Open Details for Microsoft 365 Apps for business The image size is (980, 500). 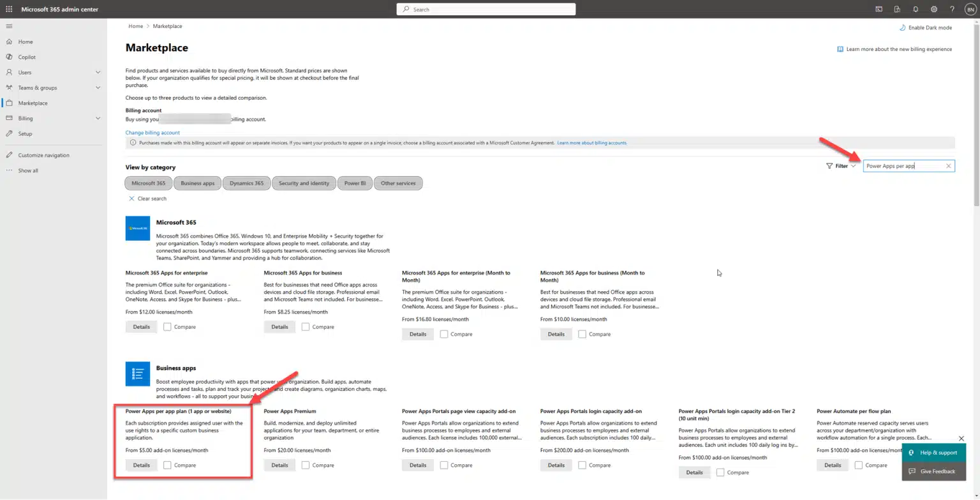tap(279, 327)
